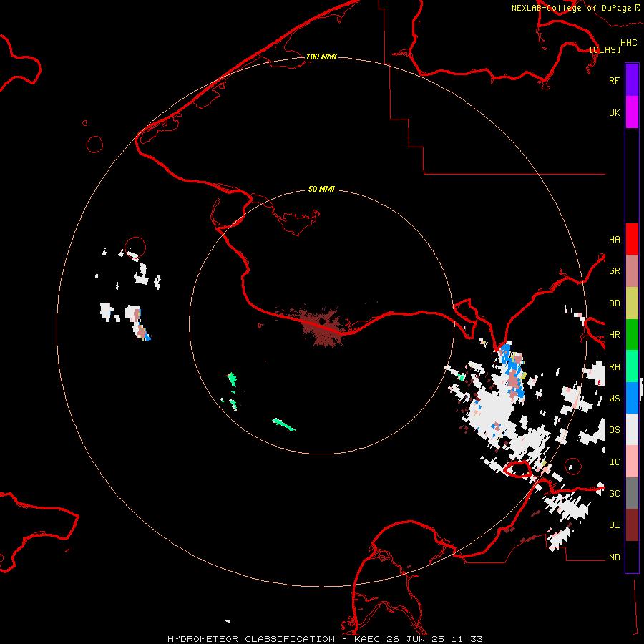Click the 'IC' legend label
This screenshot has height=644, width=644.
[x=614, y=462]
